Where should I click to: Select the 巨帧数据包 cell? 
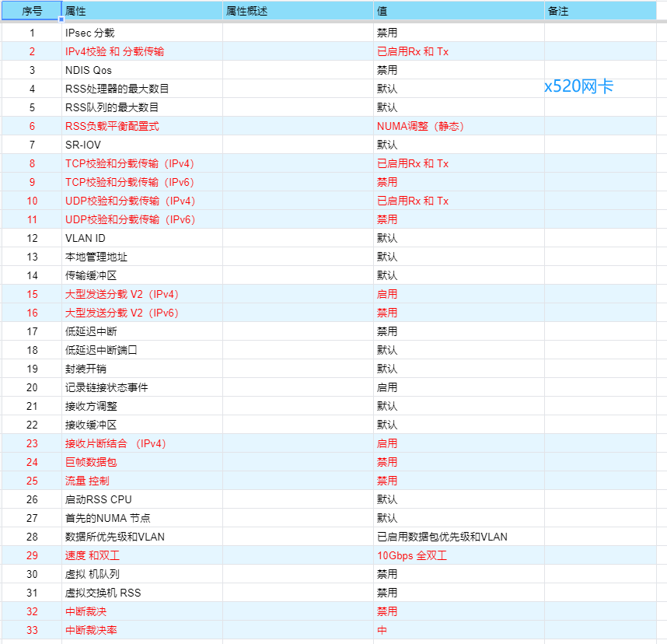(142, 462)
